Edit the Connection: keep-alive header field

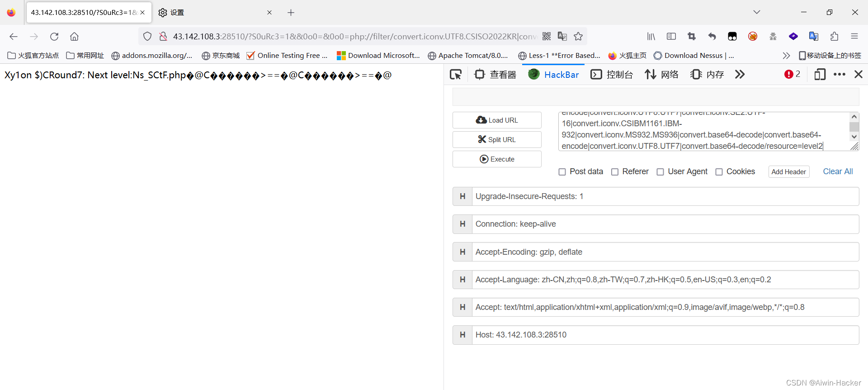[x=665, y=224]
